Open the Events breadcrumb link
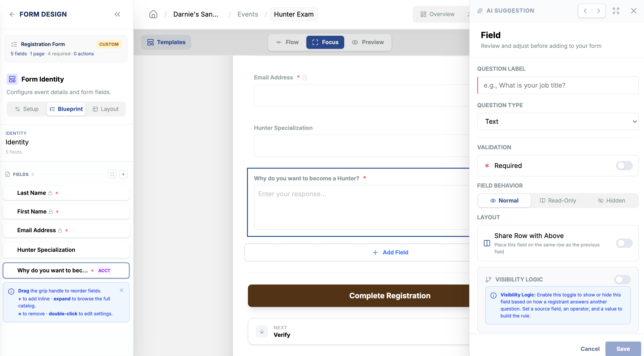This screenshot has width=644, height=356. click(247, 14)
